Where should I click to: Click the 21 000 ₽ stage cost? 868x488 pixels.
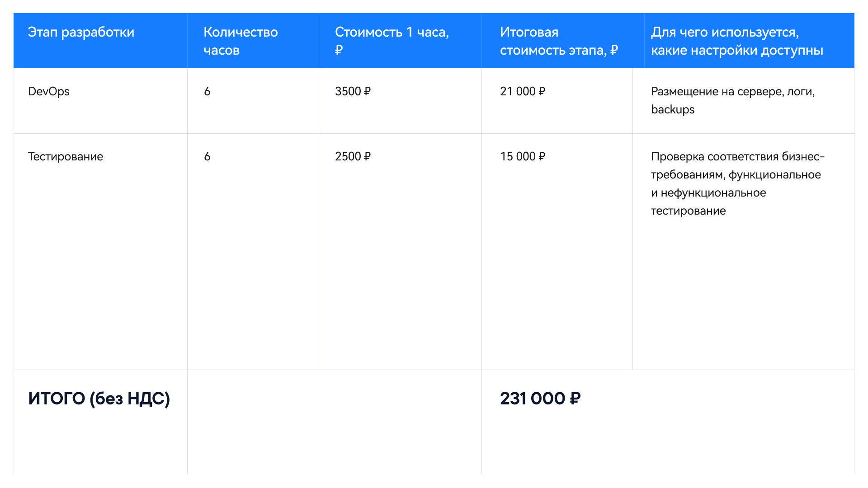click(522, 91)
